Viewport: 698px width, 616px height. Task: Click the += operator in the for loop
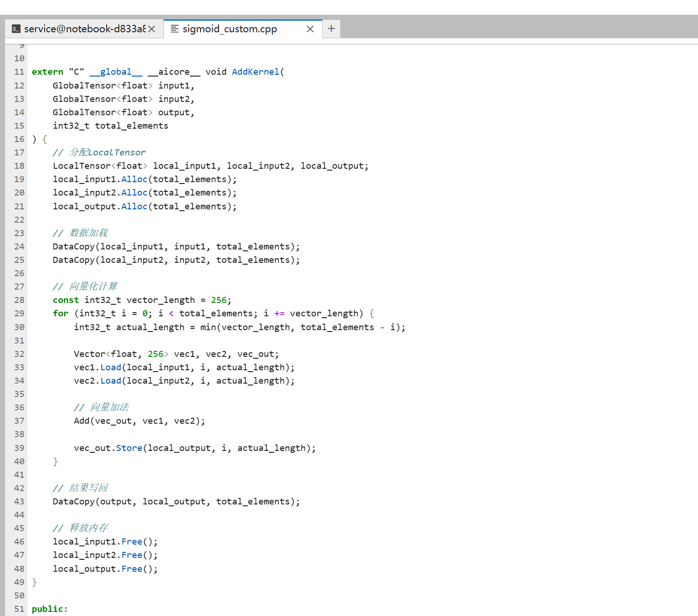[x=279, y=314]
